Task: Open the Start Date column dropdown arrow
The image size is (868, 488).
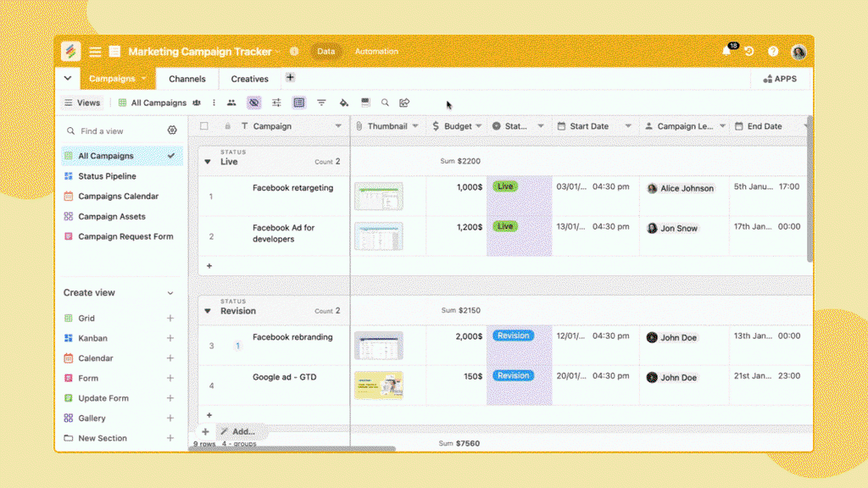Action: [628, 126]
